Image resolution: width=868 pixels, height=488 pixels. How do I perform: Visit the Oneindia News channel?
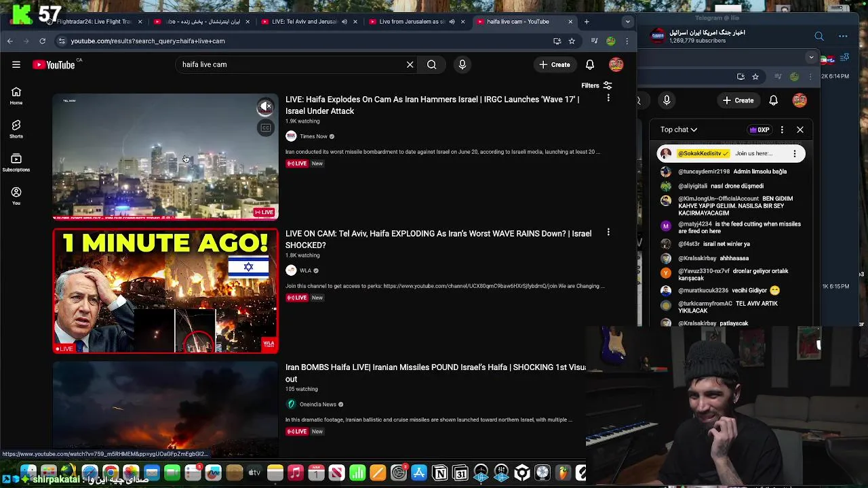point(317,404)
